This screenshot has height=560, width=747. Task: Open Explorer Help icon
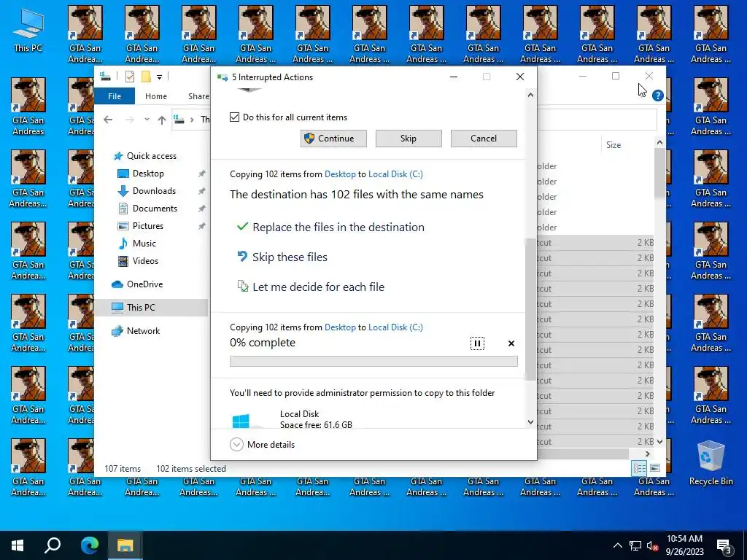[657, 96]
